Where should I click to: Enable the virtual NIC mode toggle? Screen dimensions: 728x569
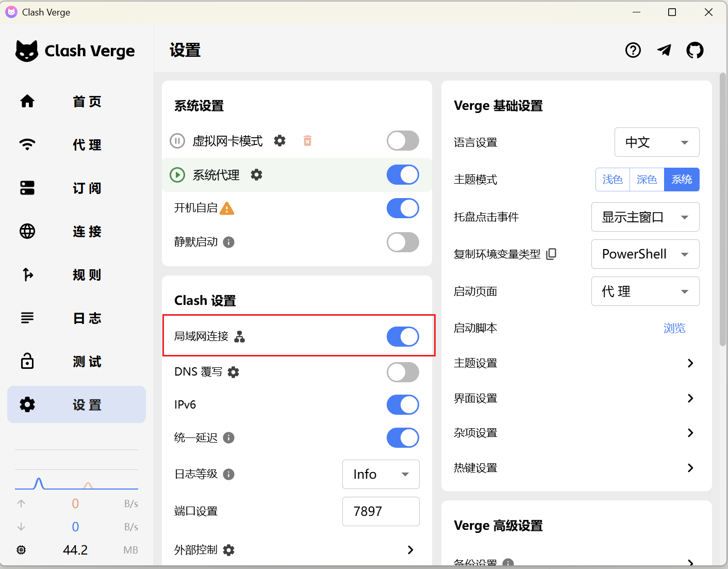point(403,141)
